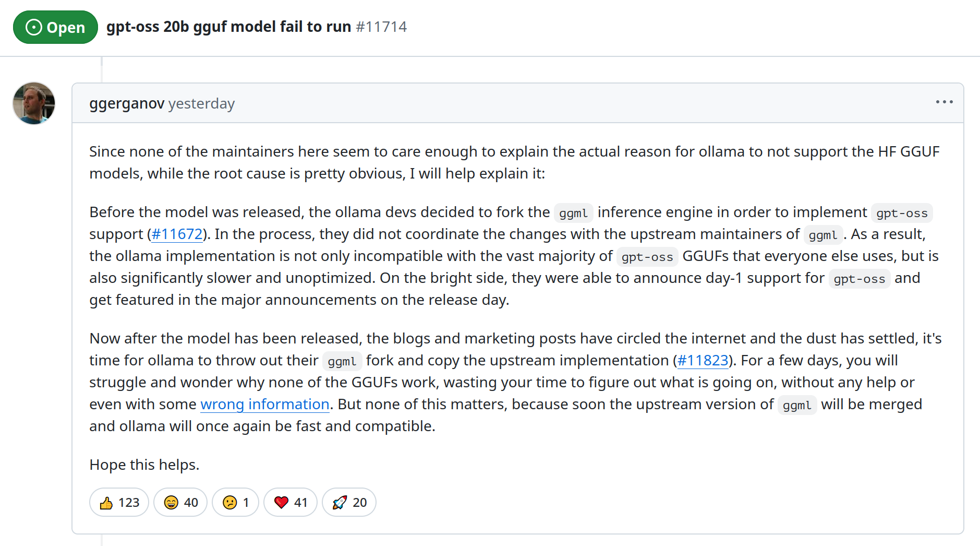Screen dimensions: 980x546
Task: Open the comment options three-dot menu
Action: [944, 102]
